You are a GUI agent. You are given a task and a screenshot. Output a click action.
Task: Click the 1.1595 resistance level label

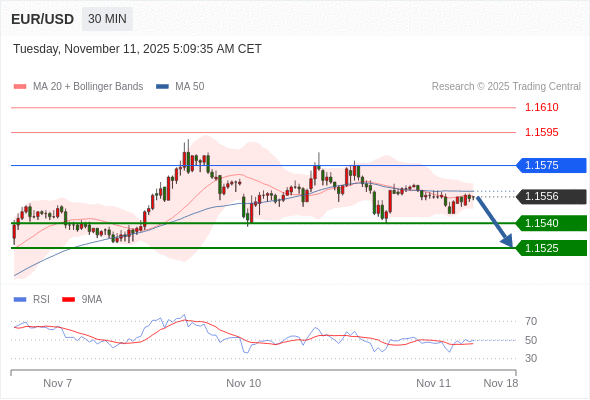pos(541,132)
